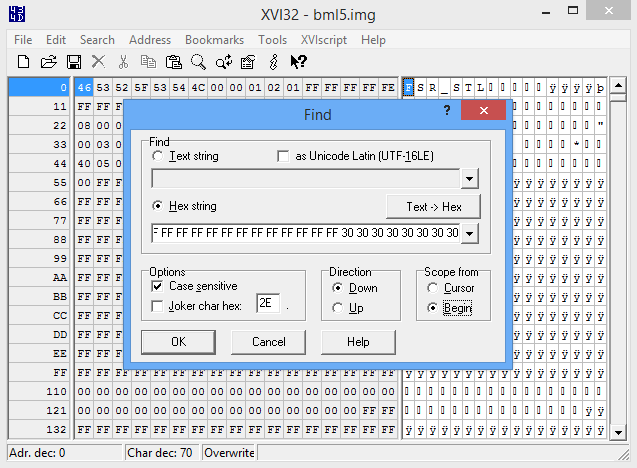Open the XVIscript menu
The image size is (637, 468).
tap(323, 40)
